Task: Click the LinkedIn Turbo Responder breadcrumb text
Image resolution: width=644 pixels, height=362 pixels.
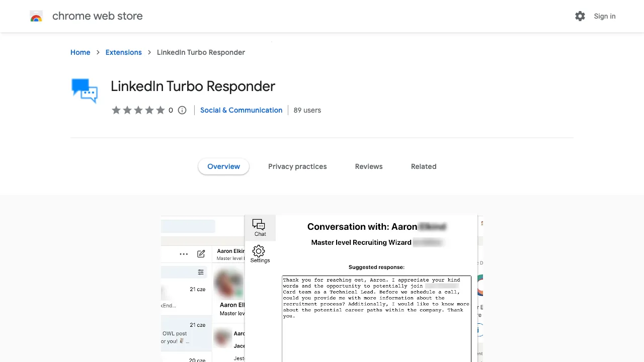Action: pyautogui.click(x=201, y=52)
